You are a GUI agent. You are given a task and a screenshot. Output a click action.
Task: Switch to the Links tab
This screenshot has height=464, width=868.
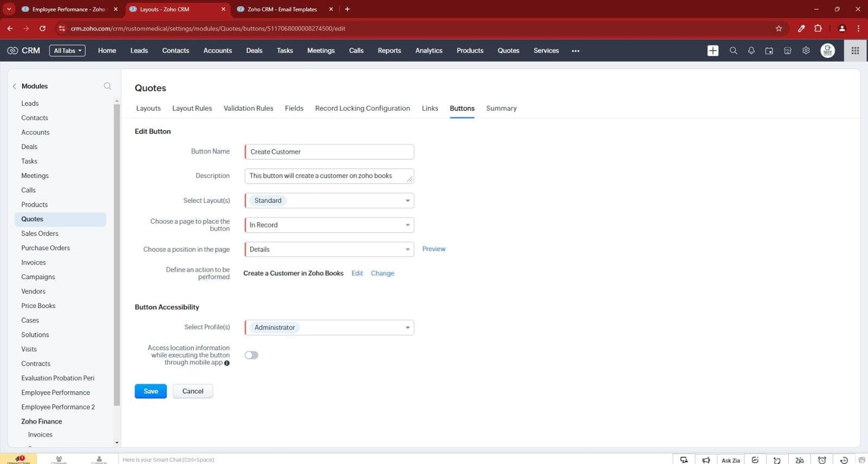[x=430, y=108]
